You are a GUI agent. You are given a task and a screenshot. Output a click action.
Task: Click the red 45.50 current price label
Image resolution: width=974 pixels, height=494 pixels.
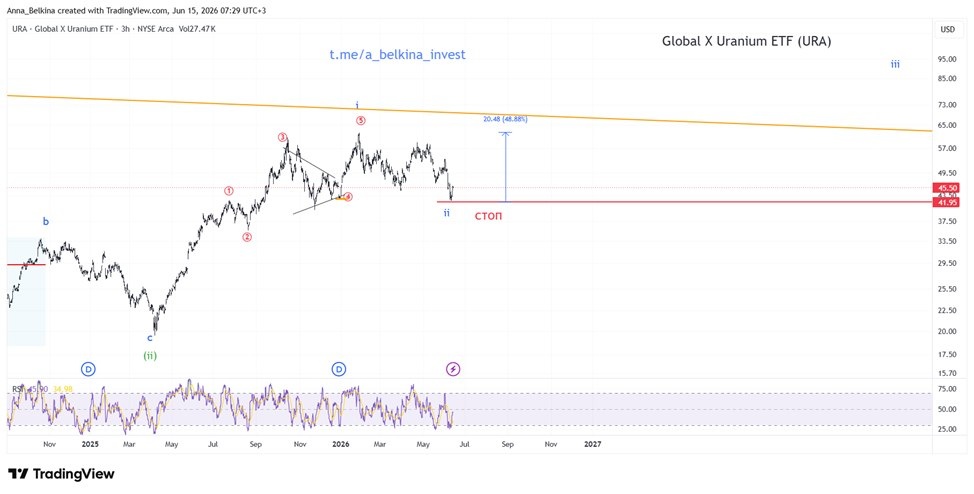(947, 188)
